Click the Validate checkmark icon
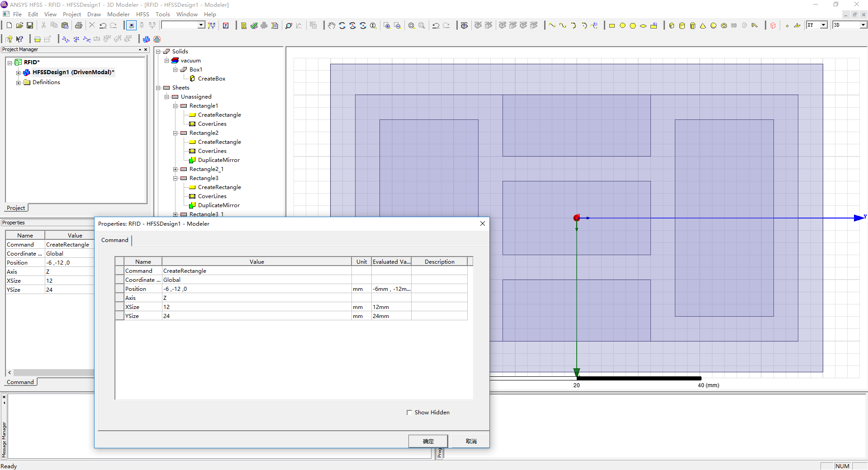The width and height of the screenshot is (868, 470). (254, 26)
